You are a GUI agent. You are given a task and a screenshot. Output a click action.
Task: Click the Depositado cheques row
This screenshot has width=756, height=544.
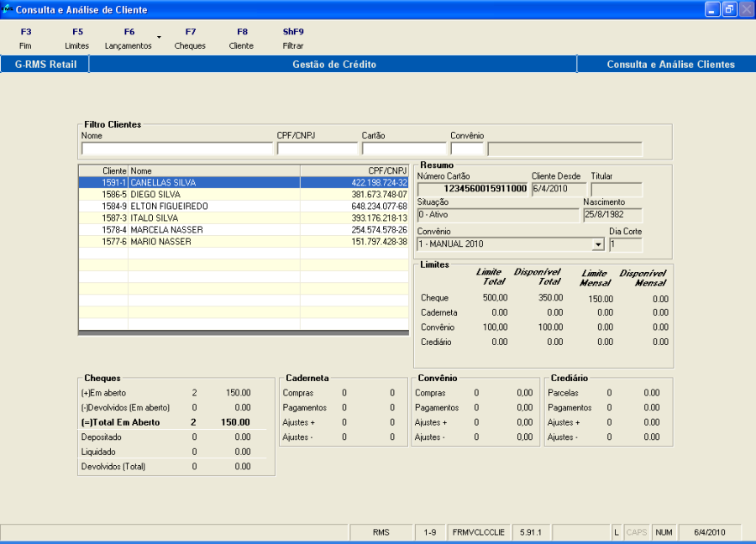(x=165, y=437)
